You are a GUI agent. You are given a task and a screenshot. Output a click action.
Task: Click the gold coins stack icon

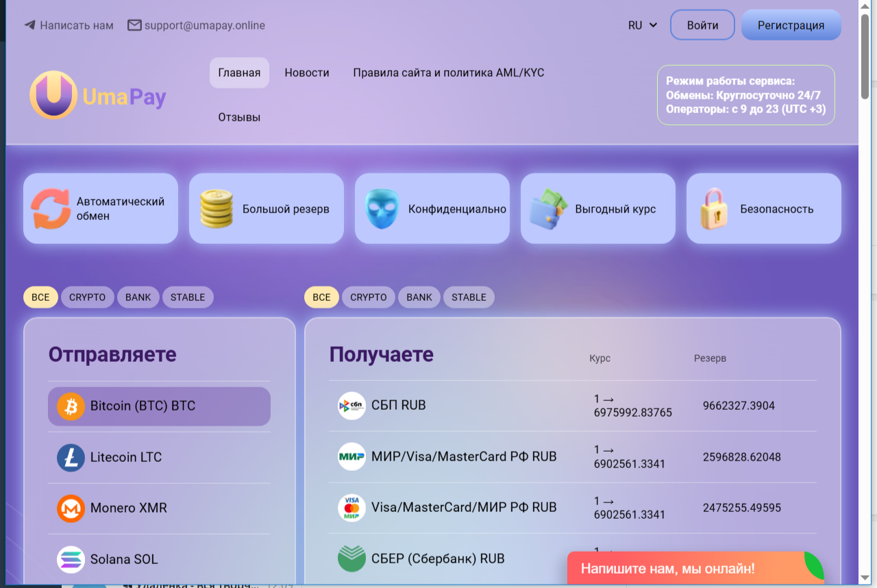[217, 208]
